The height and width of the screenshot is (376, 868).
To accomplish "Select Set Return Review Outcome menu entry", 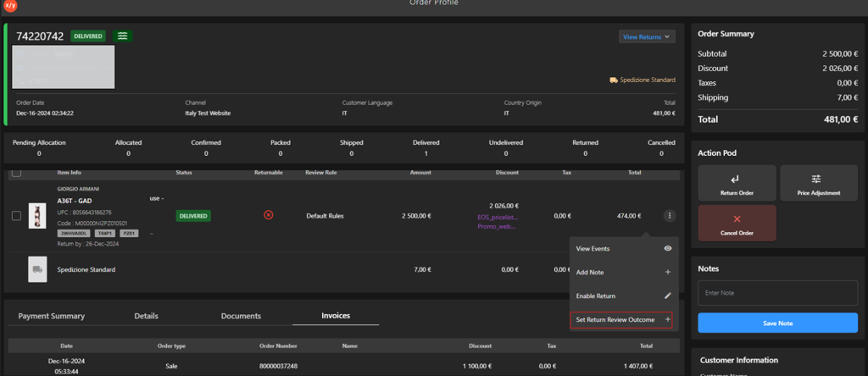I will [621, 319].
